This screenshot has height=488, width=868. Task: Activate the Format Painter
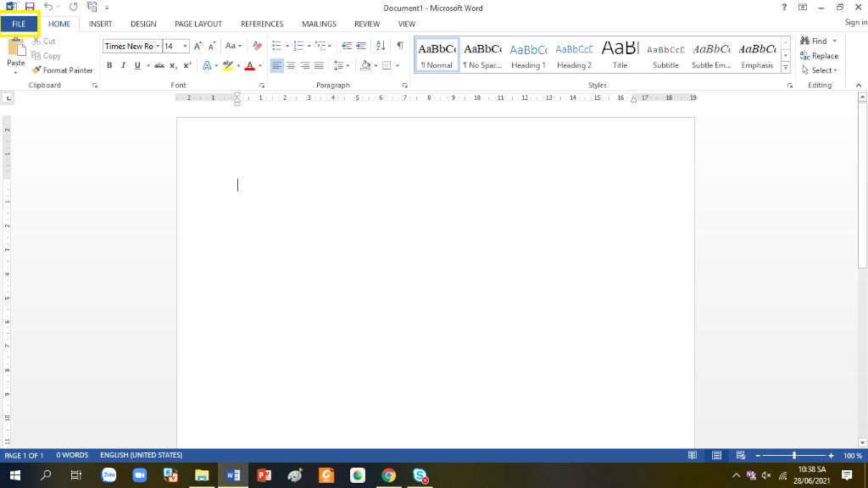tap(62, 70)
